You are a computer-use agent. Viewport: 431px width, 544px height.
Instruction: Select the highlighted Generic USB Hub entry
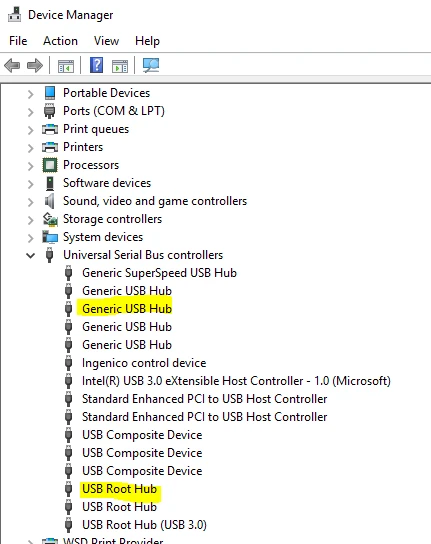click(127, 308)
